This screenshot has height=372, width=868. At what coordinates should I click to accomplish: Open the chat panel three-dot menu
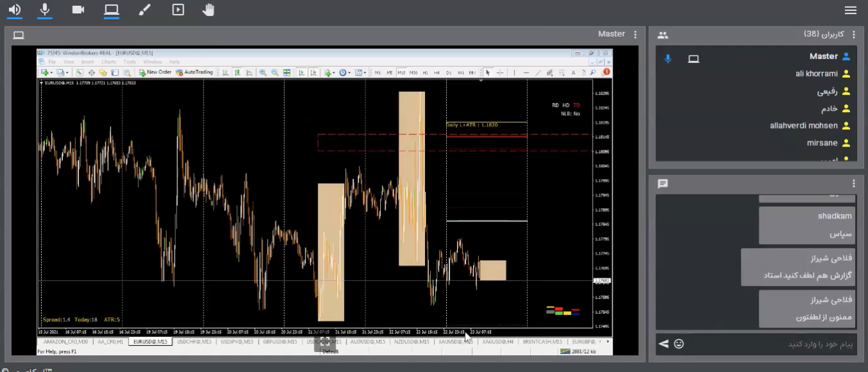pos(853,184)
